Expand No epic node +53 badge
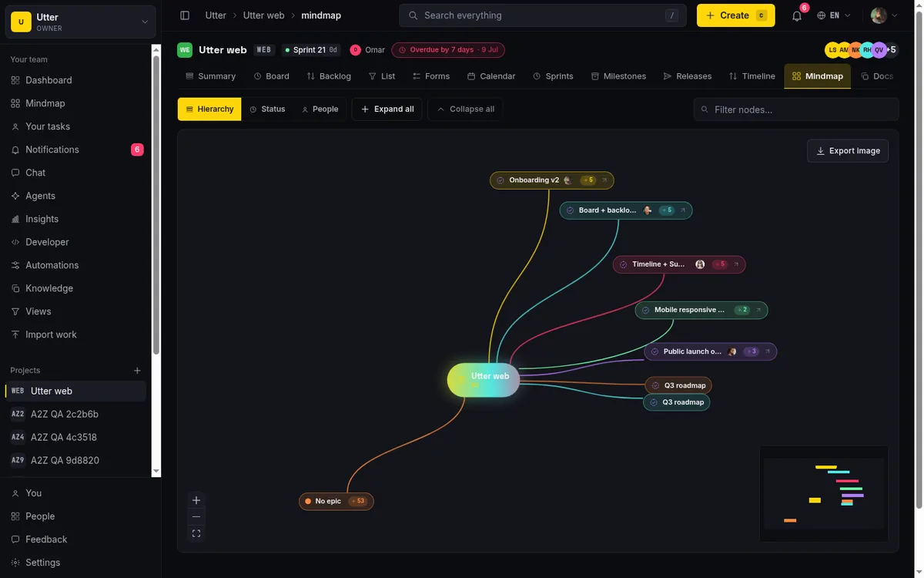 [358, 501]
